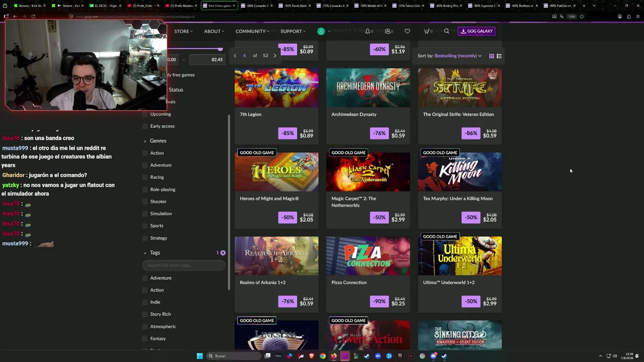The image size is (644, 362).
Task: Open the Heroes of Might and Magic thumbnail
Action: (276, 172)
